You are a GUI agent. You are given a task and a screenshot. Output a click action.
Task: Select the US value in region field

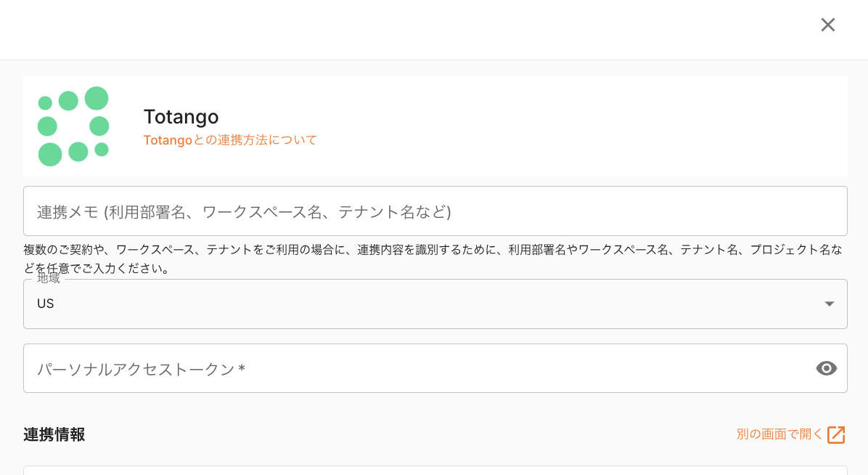[46, 304]
